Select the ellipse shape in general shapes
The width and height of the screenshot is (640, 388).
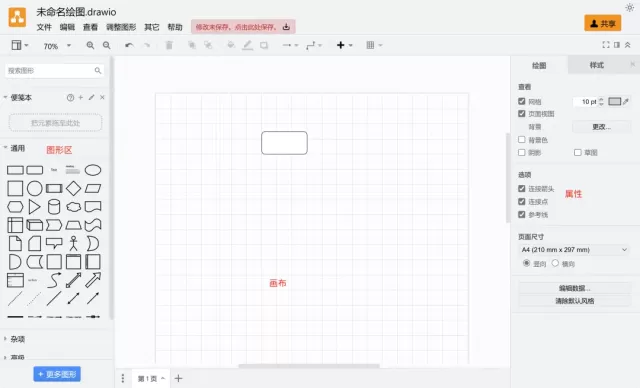point(93,170)
